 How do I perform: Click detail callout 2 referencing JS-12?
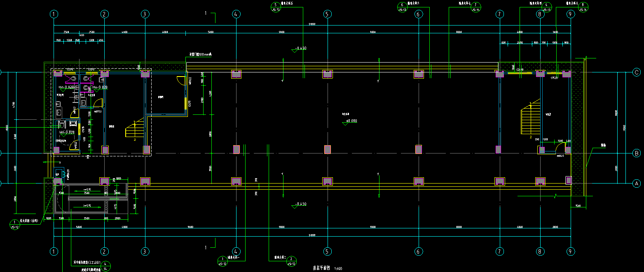click(x=291, y=261)
